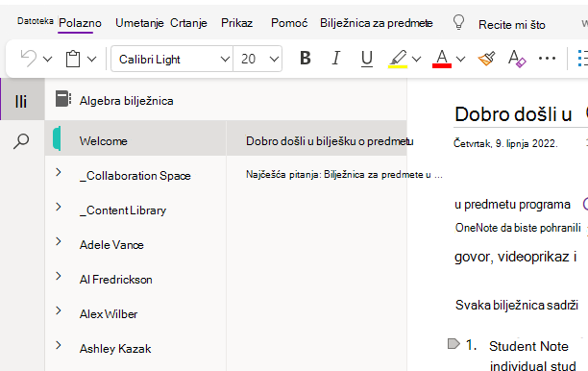Click the list item Student Note
588x371 pixels.
[528, 346]
